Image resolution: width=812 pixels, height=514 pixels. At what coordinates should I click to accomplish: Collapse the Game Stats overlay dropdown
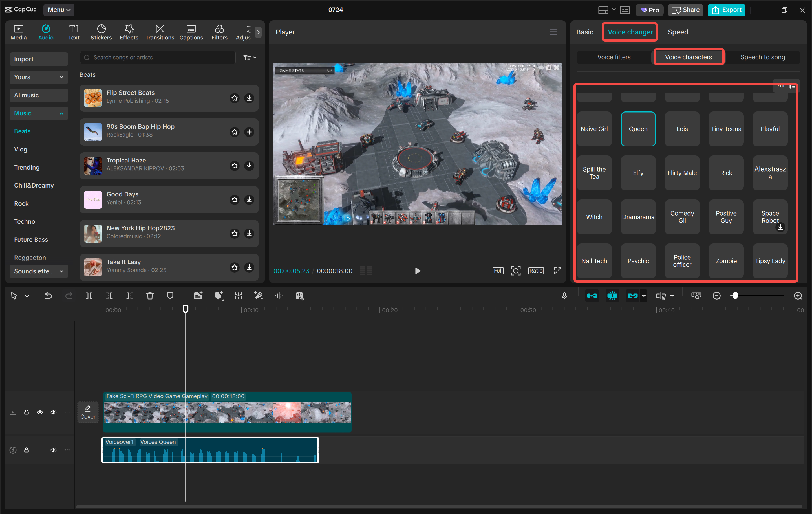330,71
